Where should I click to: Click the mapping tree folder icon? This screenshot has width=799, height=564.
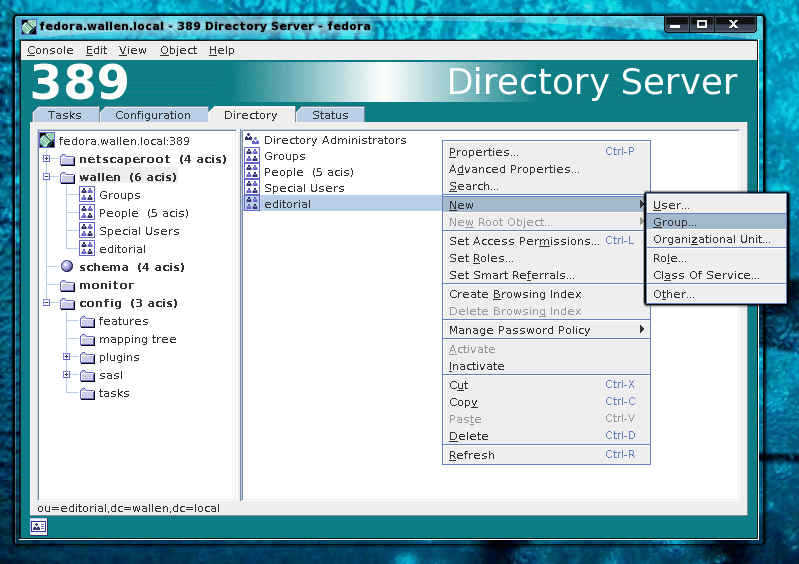click(88, 339)
